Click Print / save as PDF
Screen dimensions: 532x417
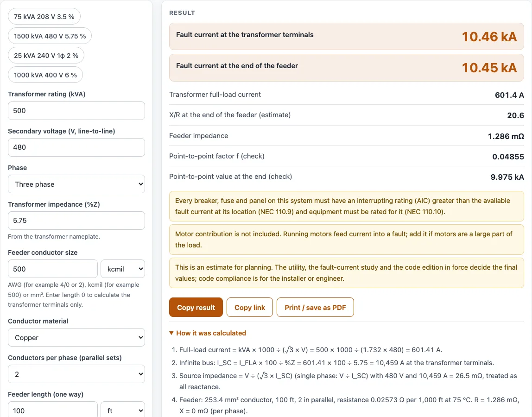315,307
